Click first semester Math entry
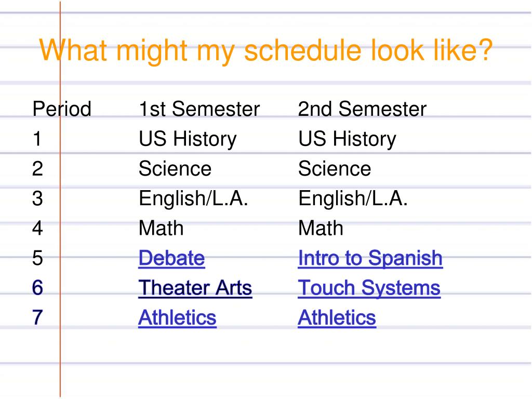This screenshot has height=399, width=532. tap(161, 229)
